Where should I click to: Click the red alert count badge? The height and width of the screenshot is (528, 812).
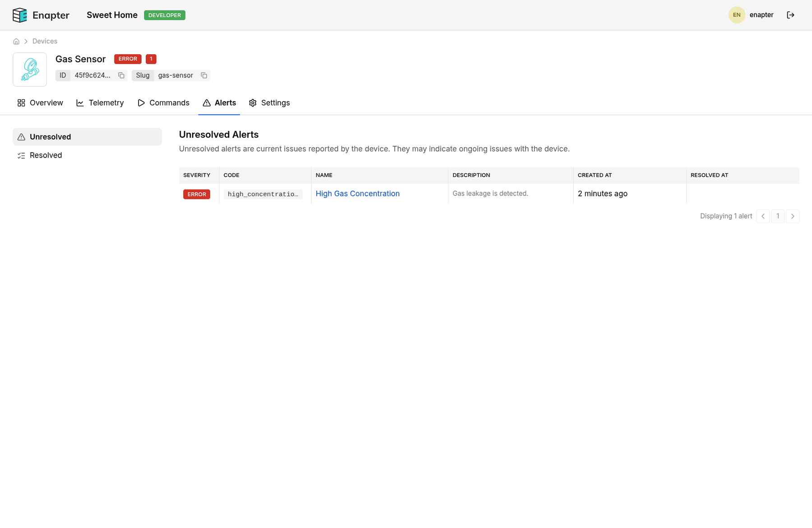151,59
